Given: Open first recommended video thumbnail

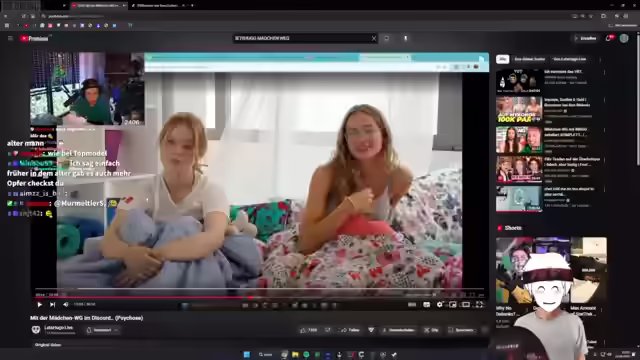Looking at the screenshot, I should (x=519, y=81).
